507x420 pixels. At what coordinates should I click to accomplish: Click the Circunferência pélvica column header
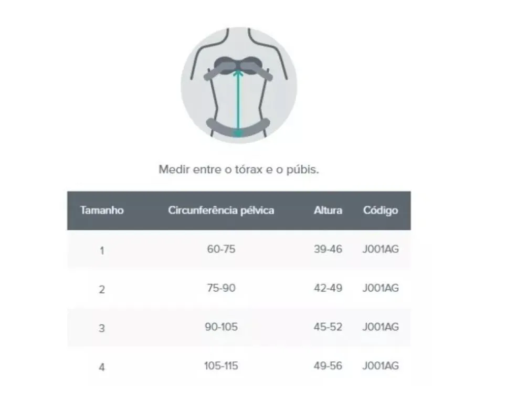tap(221, 211)
